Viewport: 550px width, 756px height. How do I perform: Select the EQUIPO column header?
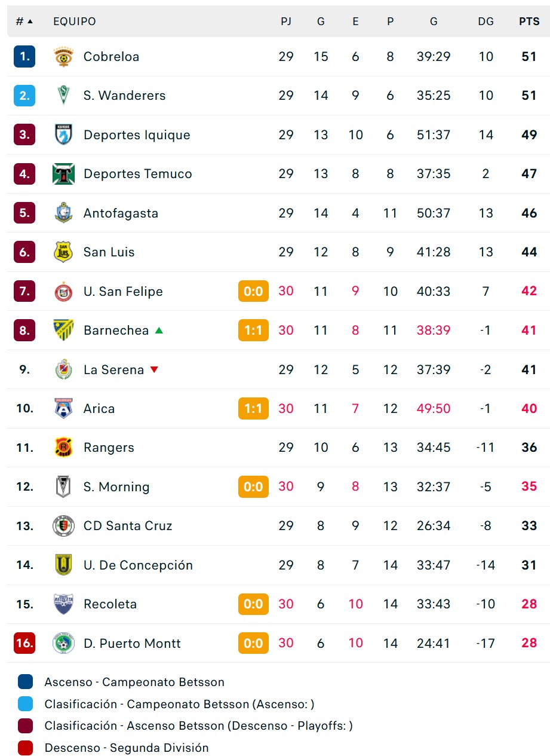[75, 22]
